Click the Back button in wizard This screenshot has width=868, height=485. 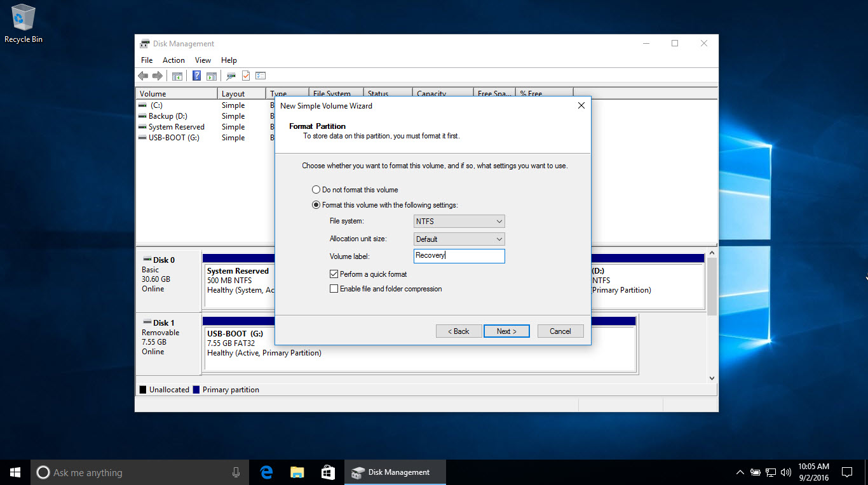coord(459,331)
